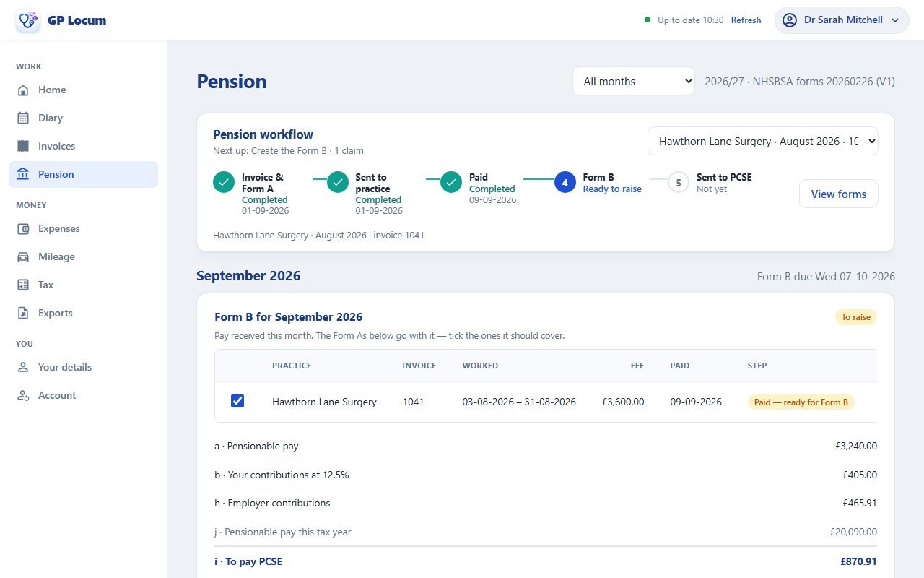Click the fee value £3,600.00
924x578 pixels.
coord(623,402)
